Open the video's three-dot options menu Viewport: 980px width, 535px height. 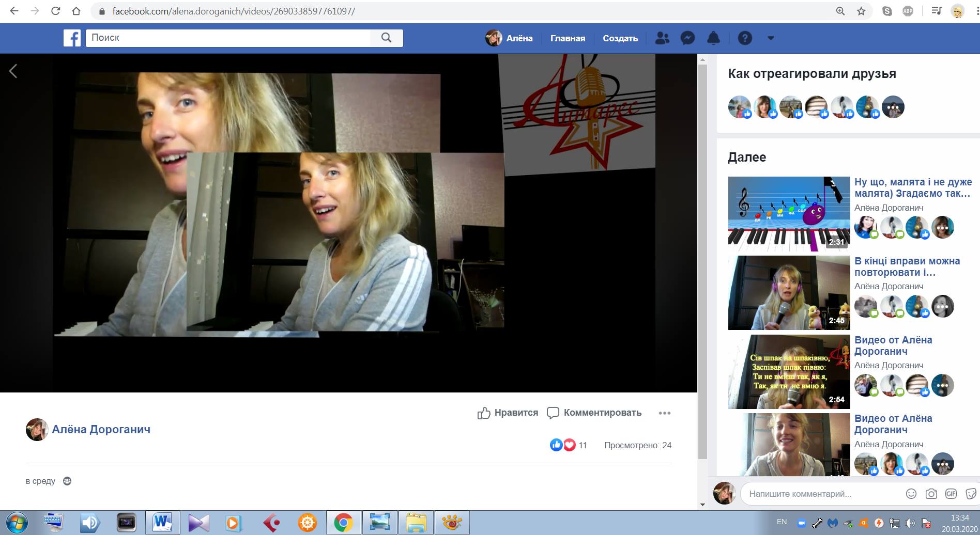tap(665, 413)
